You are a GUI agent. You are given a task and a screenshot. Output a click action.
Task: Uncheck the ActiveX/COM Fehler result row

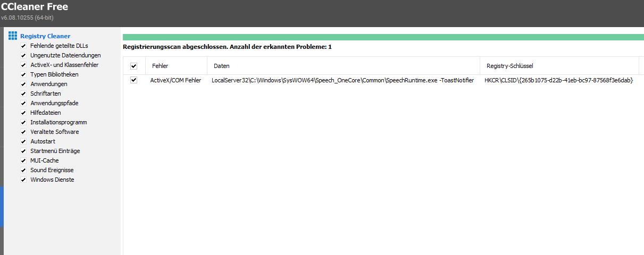point(133,80)
